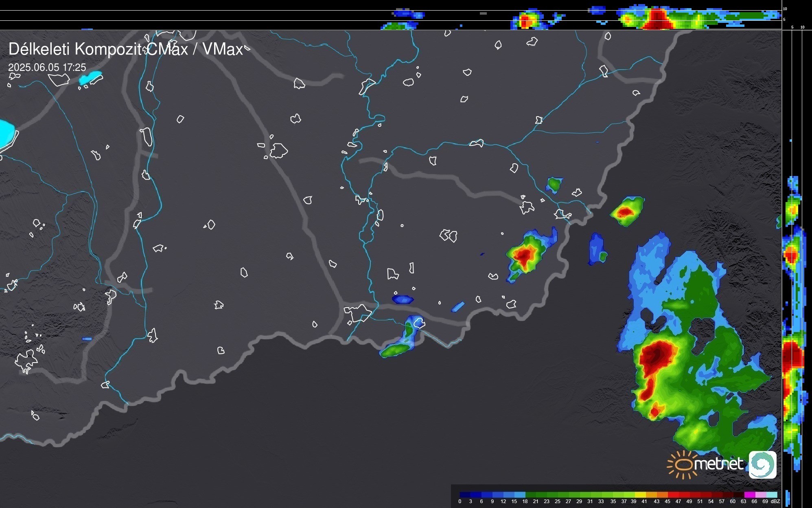The height and width of the screenshot is (508, 812).
Task: Click the biggest red echo in top profile strip
Action: pos(657,20)
